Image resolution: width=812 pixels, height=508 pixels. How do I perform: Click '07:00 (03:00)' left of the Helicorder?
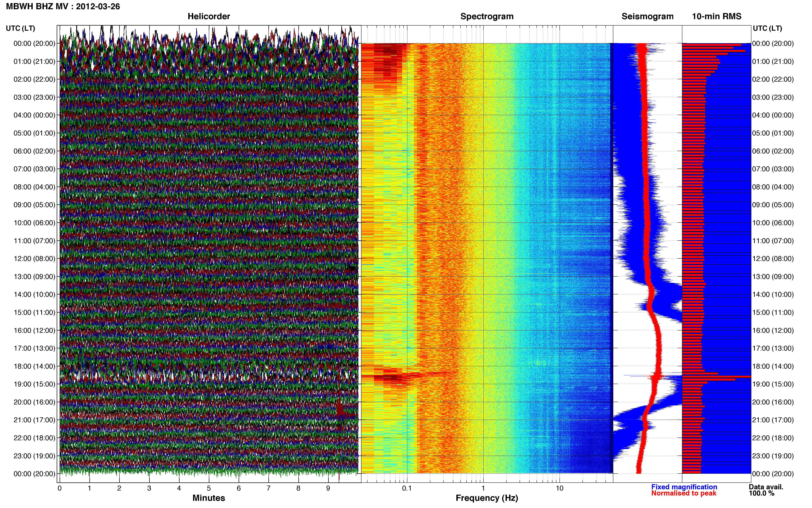point(34,169)
